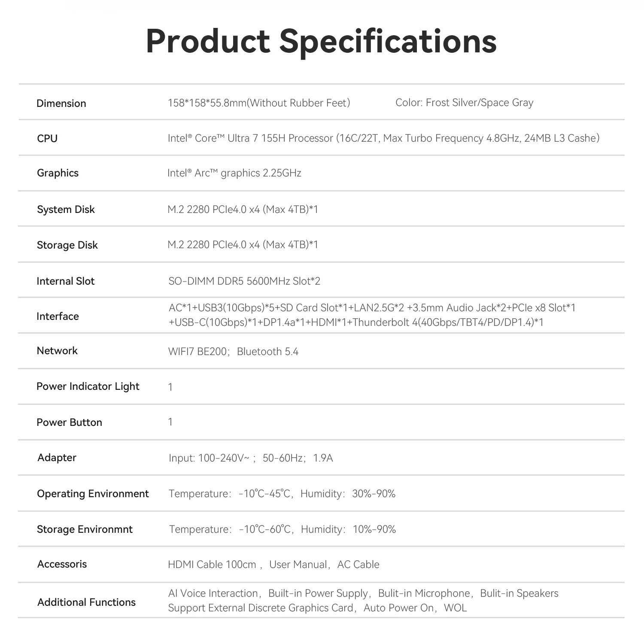The image size is (644, 644).
Task: Click the System Disk label
Action: click(x=66, y=210)
